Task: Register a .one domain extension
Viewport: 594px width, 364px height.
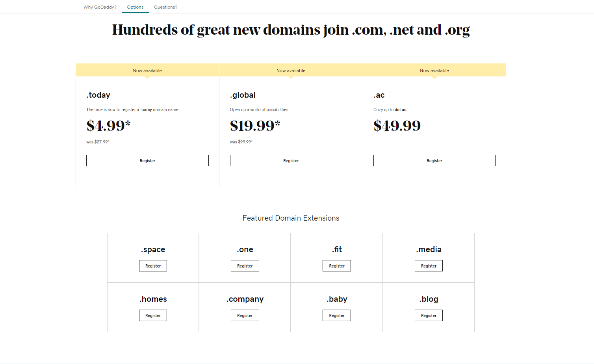Action: click(245, 266)
